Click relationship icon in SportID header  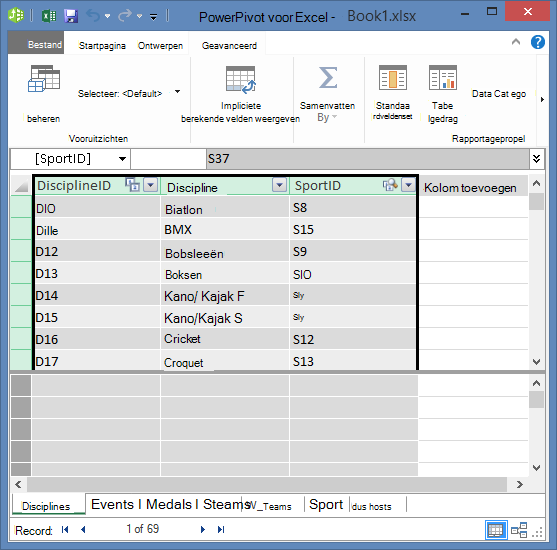[390, 185]
